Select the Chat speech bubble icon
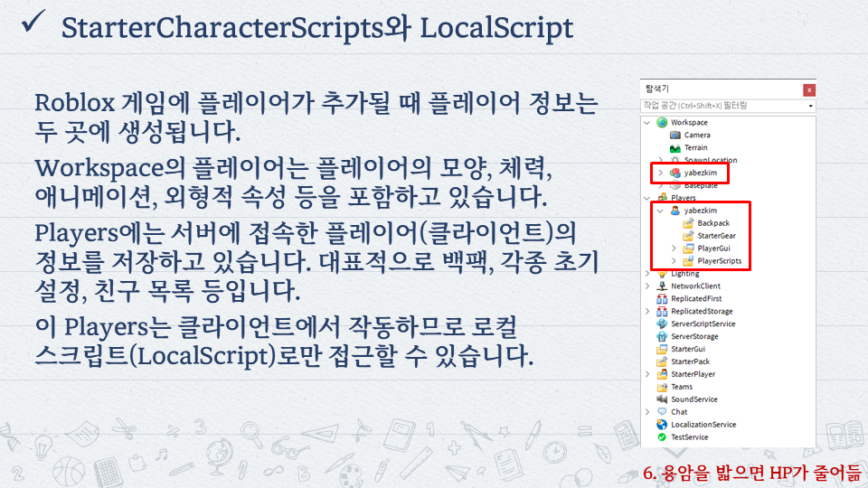Screen dimensions: 868x488 [662, 412]
